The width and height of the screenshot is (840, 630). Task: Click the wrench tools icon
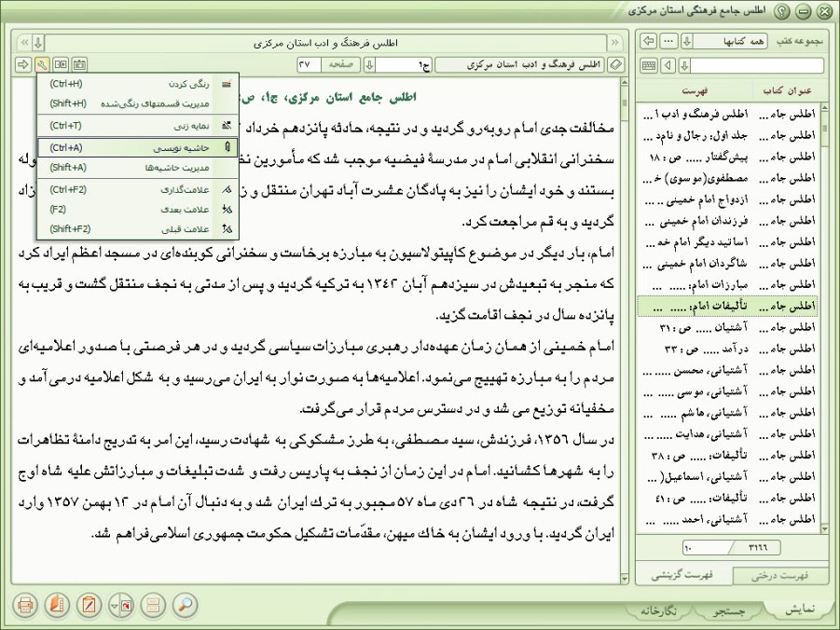(42, 65)
